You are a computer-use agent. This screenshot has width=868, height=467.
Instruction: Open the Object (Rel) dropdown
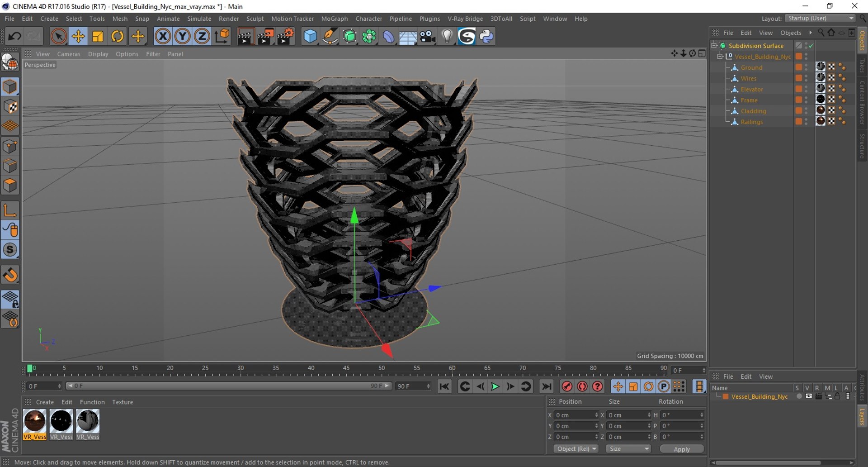point(576,449)
